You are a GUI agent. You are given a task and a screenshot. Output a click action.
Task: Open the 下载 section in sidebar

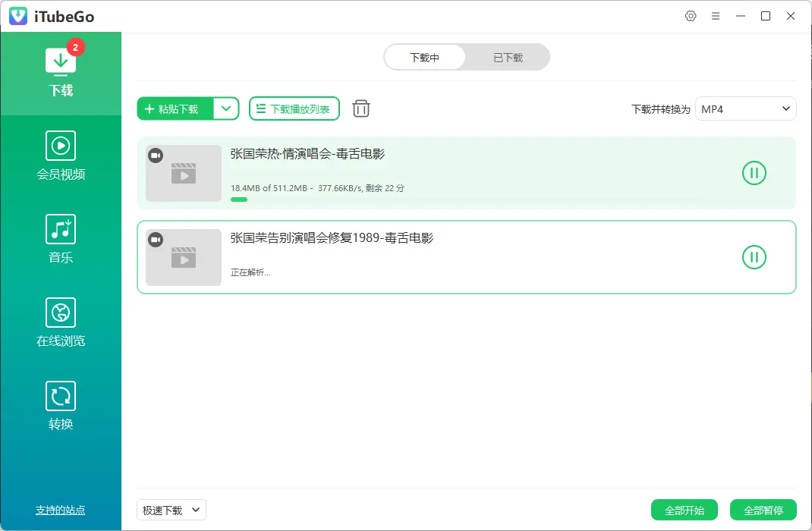click(61, 73)
